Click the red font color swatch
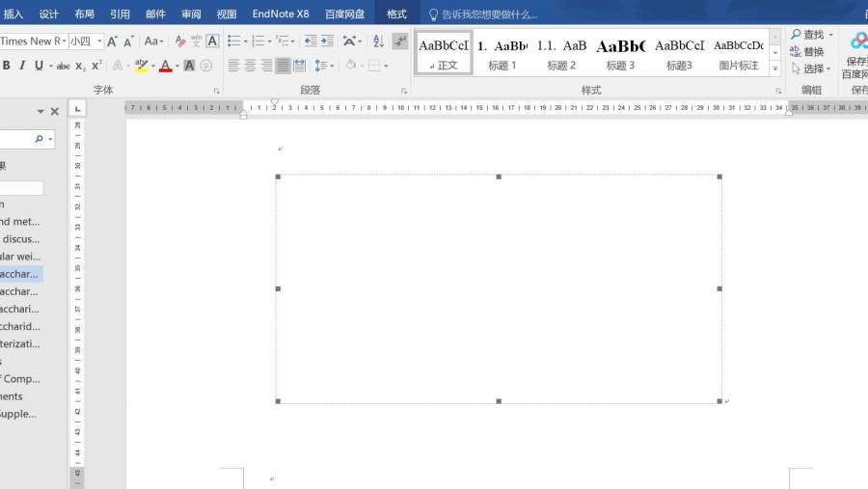The height and width of the screenshot is (489, 868). pos(165,66)
